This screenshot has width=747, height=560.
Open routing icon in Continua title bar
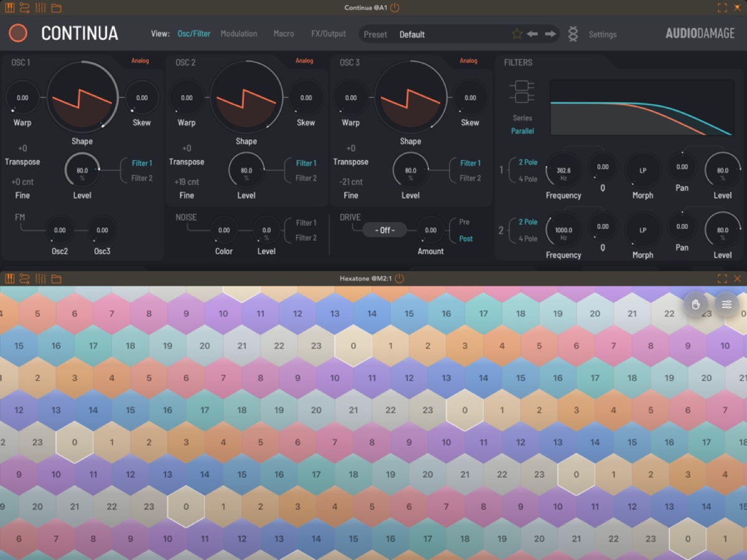pyautogui.click(x=25, y=8)
